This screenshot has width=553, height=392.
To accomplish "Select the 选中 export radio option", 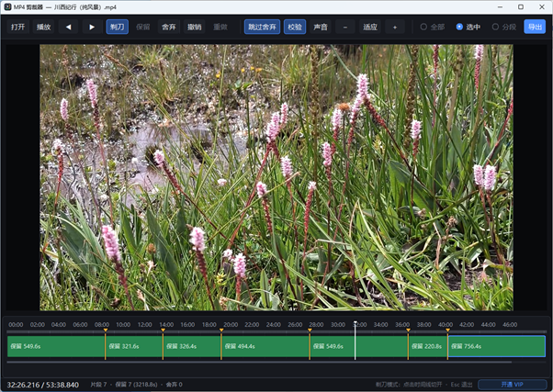I will click(468, 27).
